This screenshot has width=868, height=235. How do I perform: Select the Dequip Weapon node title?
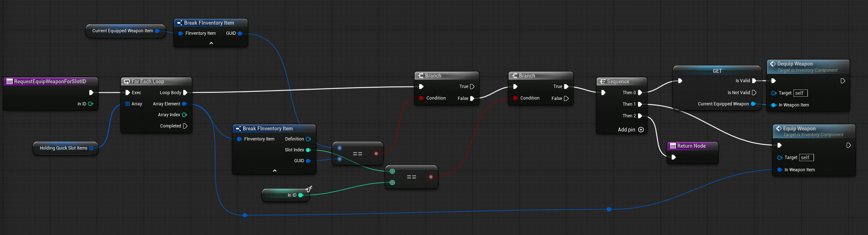coord(795,64)
